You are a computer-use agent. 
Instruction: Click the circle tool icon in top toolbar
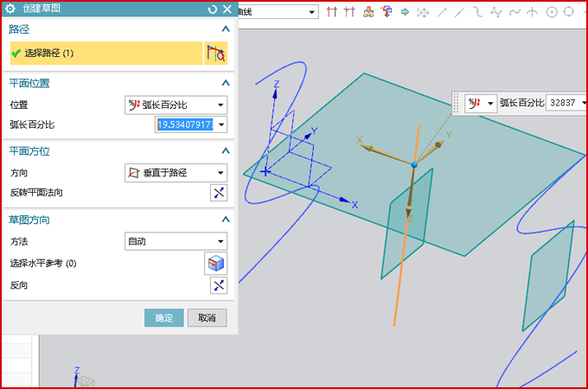tap(551, 12)
